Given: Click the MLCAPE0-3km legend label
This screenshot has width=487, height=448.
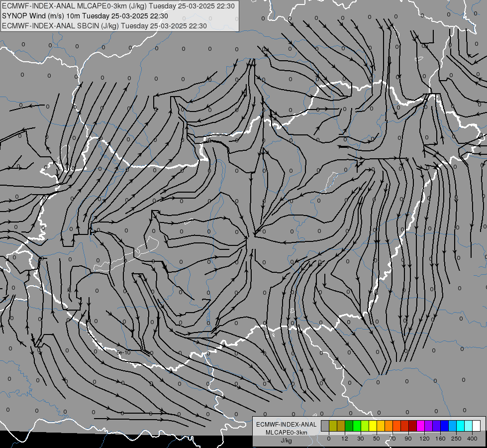Looking at the screenshot, I should (287, 433).
